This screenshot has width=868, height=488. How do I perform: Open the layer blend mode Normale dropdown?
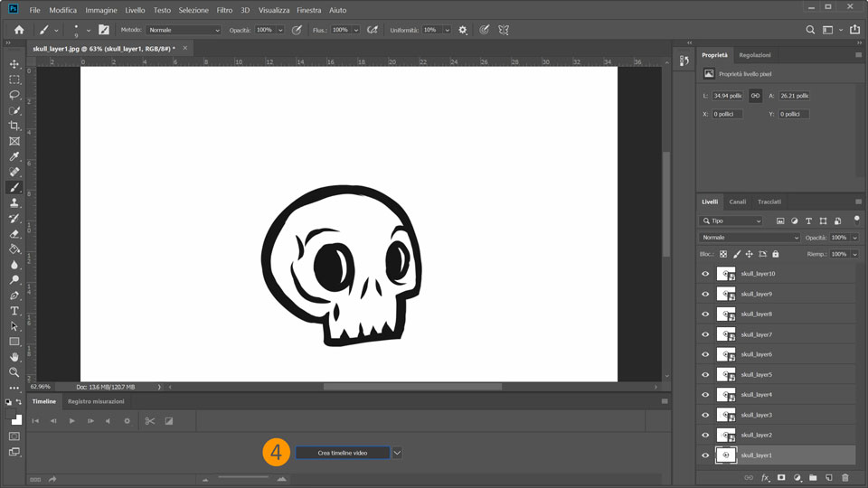(750, 238)
